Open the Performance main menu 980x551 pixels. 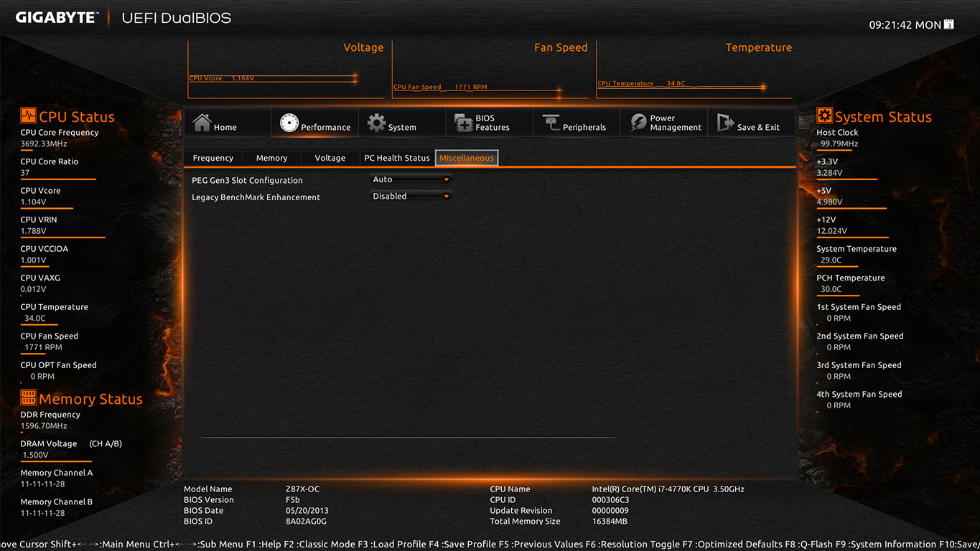coord(314,123)
